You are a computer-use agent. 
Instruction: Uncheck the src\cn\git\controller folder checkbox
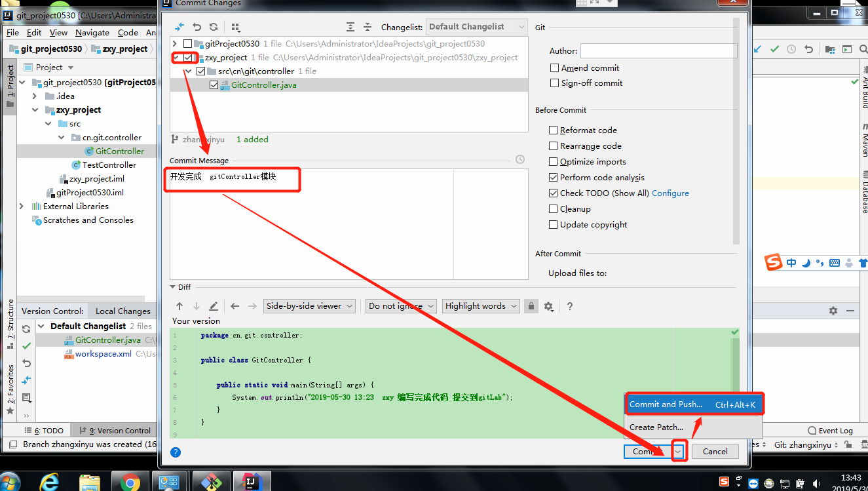(x=201, y=71)
